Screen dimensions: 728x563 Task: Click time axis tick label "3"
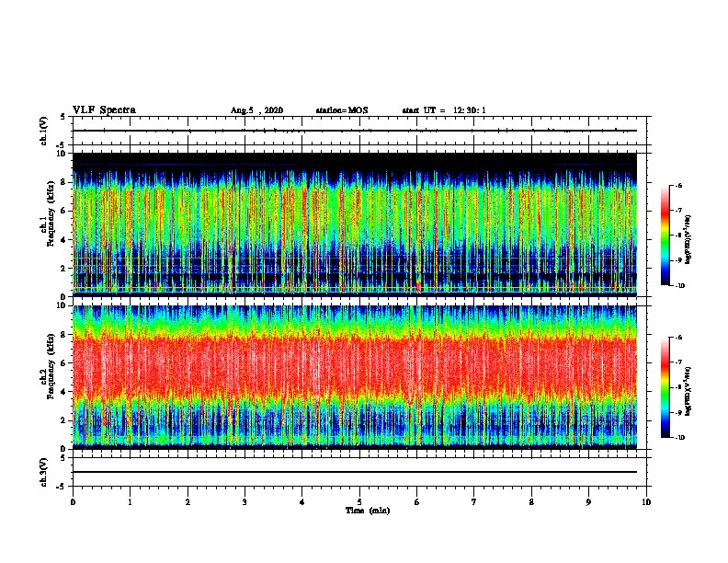point(245,502)
